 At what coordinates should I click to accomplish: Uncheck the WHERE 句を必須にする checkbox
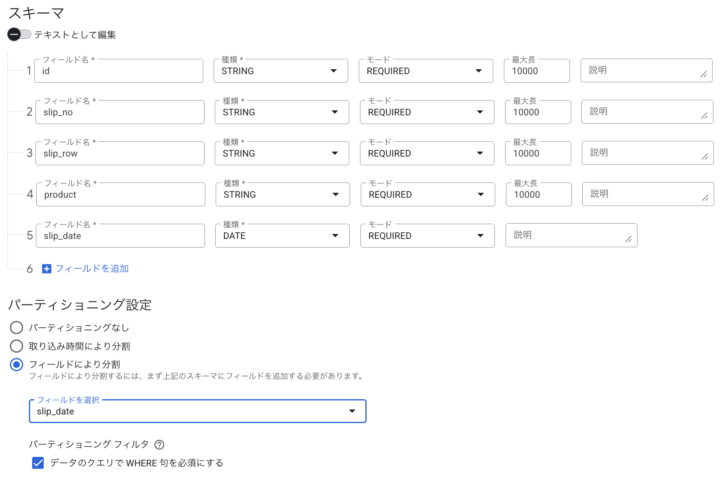click(38, 463)
